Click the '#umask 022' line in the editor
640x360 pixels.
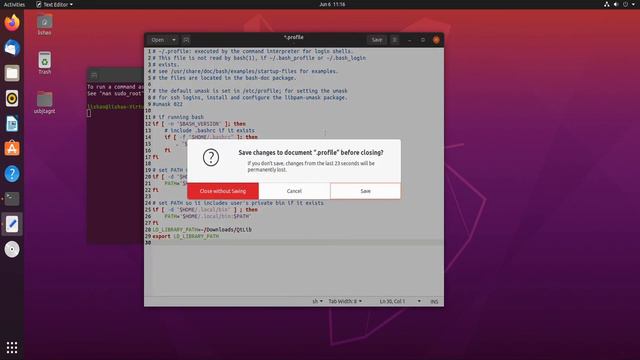167,104
